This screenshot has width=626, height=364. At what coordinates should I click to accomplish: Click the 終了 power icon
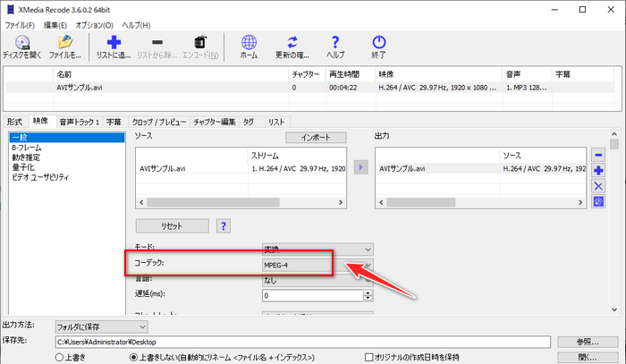point(378,41)
